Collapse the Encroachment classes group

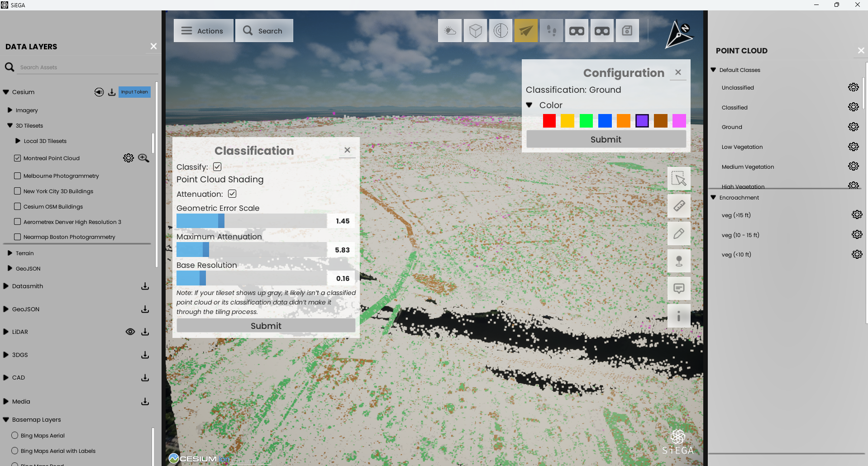(x=713, y=197)
